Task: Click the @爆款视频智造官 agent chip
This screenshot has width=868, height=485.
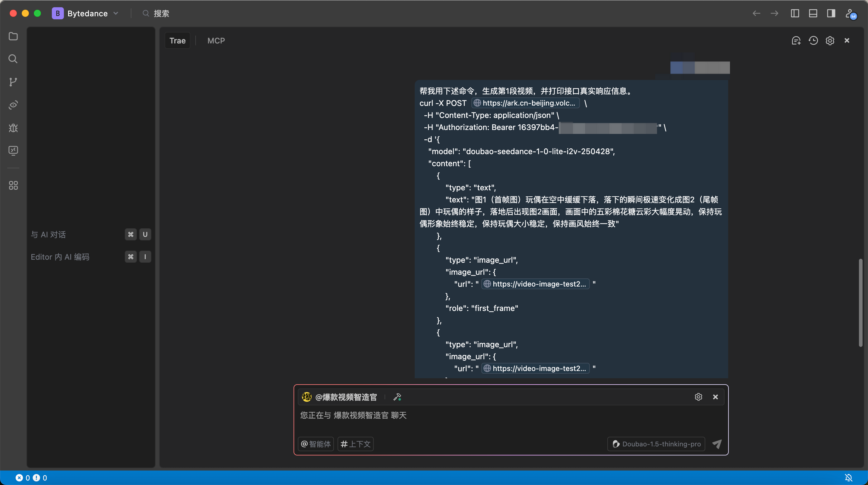Action: coord(340,397)
